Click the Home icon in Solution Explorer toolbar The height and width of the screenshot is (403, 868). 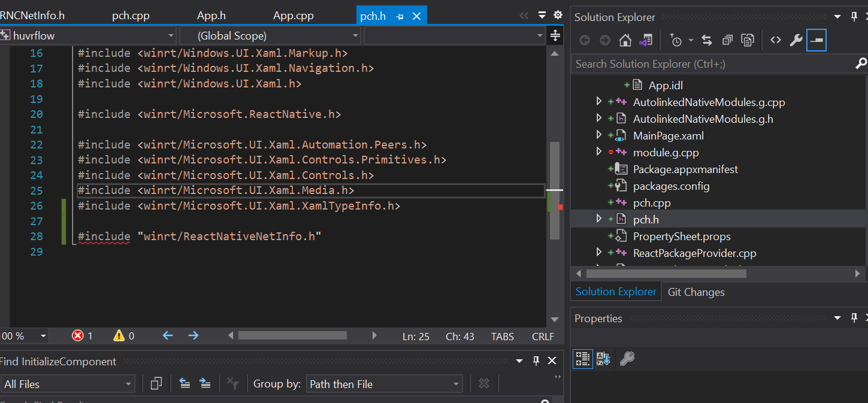click(625, 40)
